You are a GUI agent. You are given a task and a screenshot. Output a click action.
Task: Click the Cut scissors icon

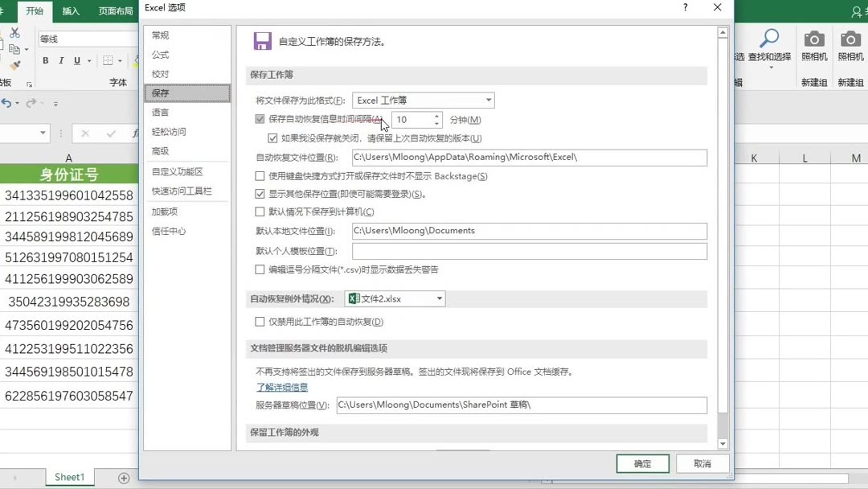click(14, 33)
